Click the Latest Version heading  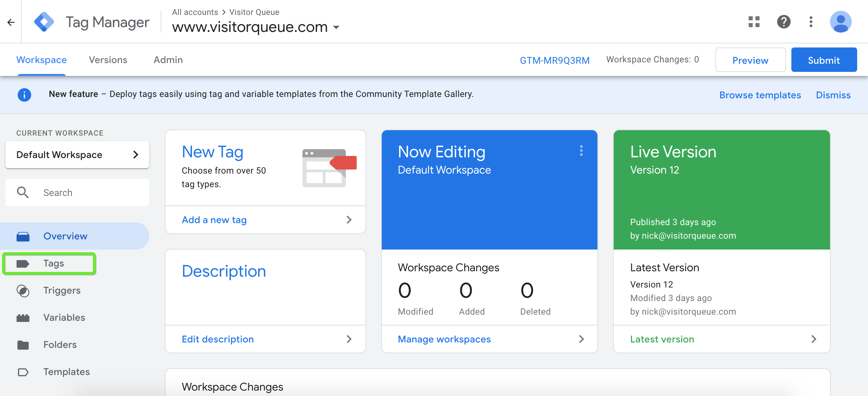tap(665, 268)
